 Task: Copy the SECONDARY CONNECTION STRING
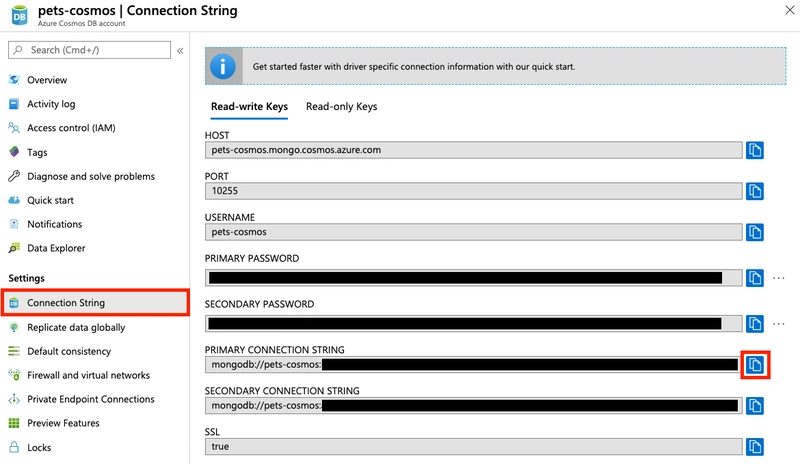[755, 405]
